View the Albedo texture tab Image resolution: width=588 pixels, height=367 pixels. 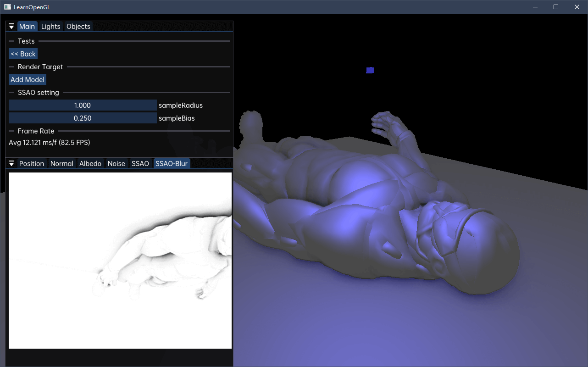90,164
